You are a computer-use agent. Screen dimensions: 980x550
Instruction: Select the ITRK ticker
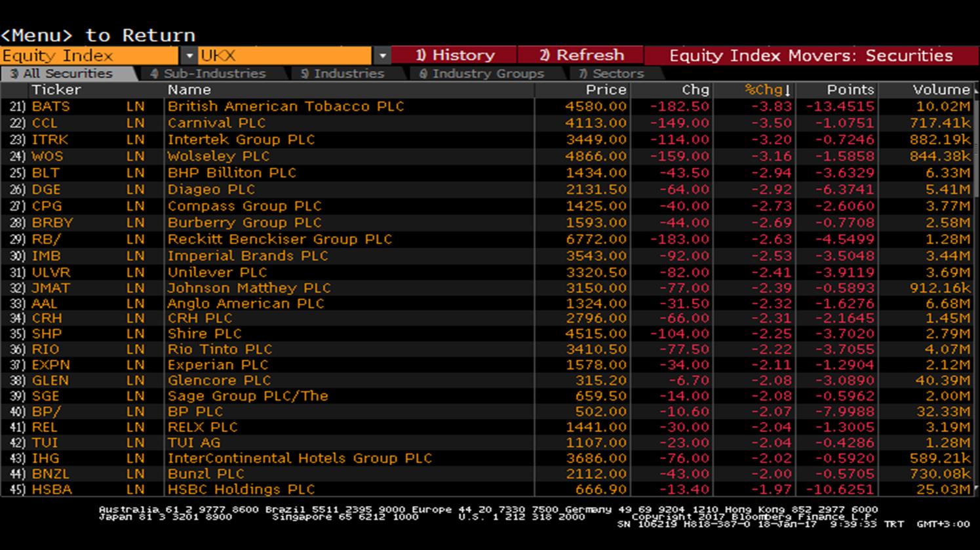[50, 140]
